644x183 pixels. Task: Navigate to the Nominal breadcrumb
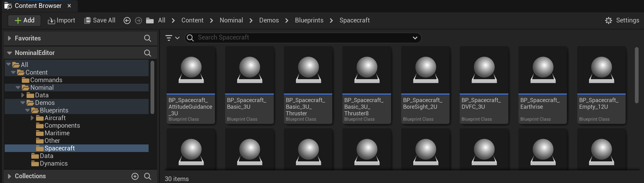[231, 20]
